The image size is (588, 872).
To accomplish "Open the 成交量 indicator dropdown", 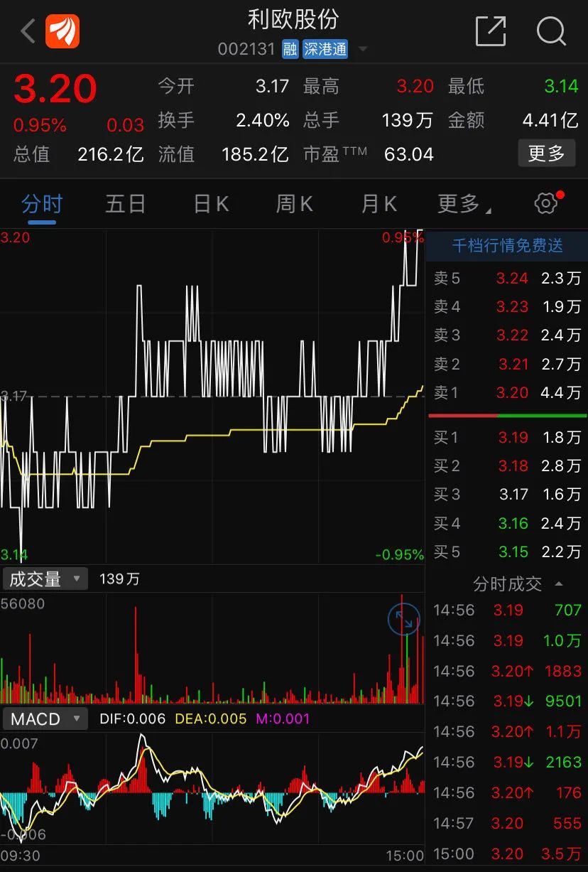I will click(45, 579).
